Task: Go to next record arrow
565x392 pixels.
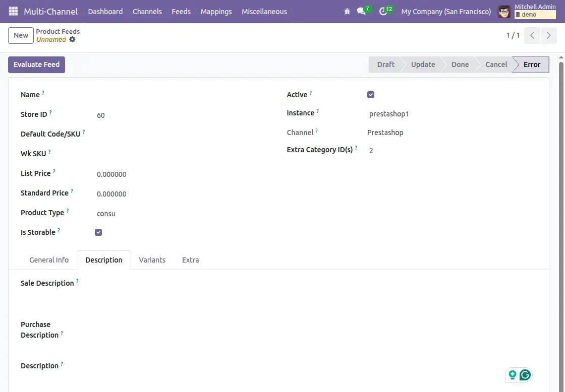Action: click(x=548, y=35)
